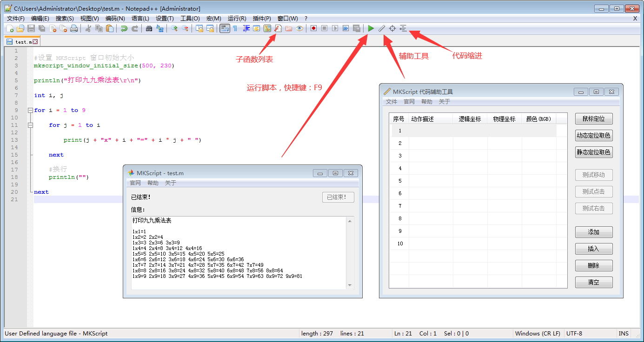644x342 pixels.
Task: Open the Function List icon
Action: coord(278,28)
